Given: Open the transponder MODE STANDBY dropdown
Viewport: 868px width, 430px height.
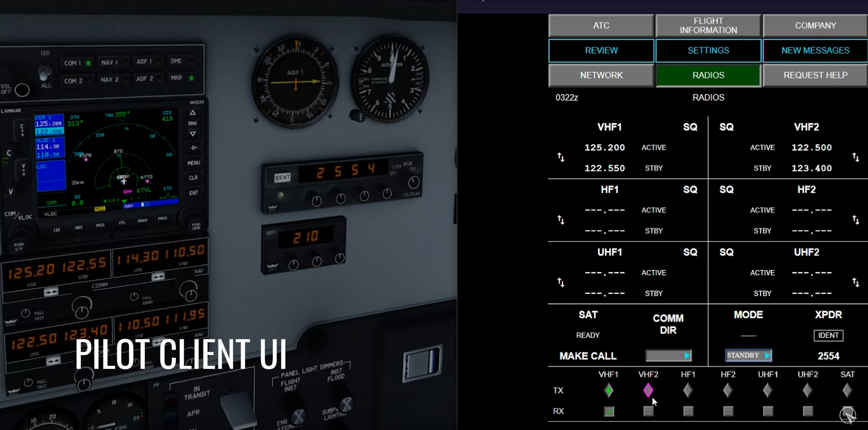Looking at the screenshot, I should [x=748, y=355].
